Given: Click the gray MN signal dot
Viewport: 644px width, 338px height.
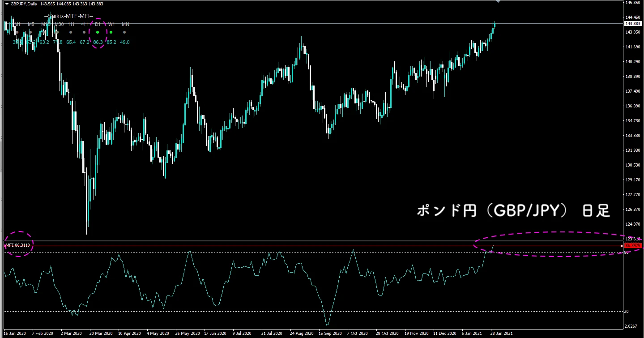Looking at the screenshot, I should [124, 32].
